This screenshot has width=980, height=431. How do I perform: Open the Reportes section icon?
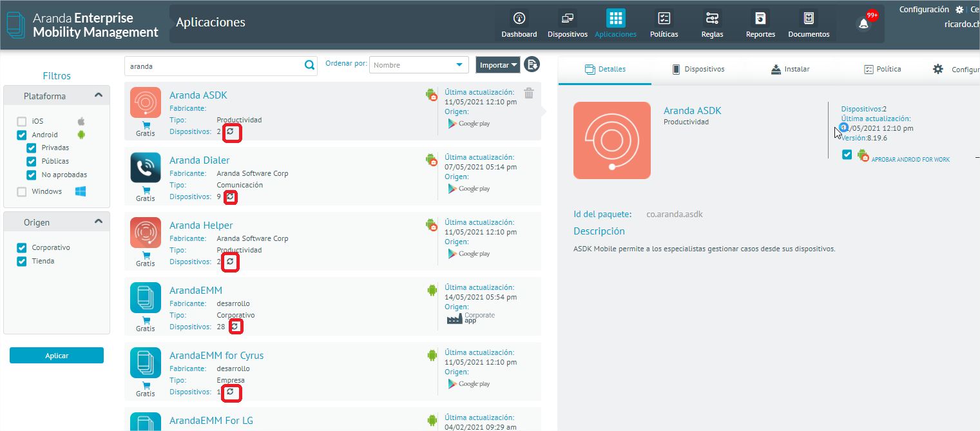[x=760, y=18]
